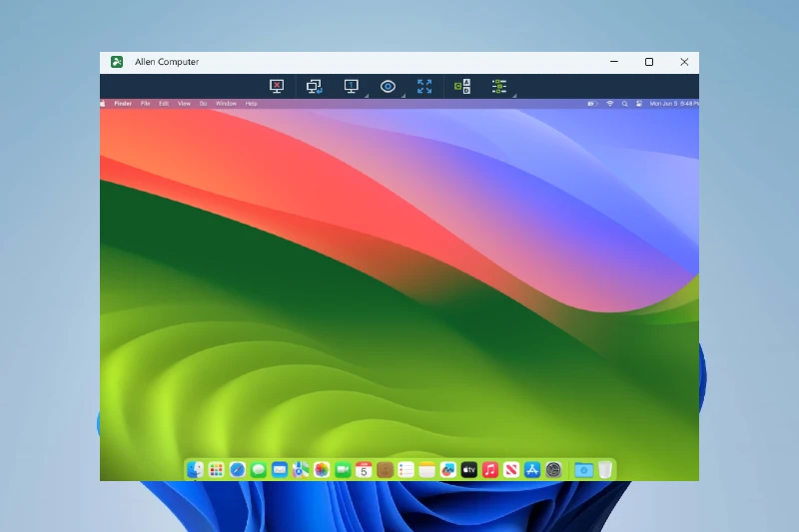The width and height of the screenshot is (799, 532).
Task: Open the Edit menu in the Mac menu bar
Action: coord(164,104)
